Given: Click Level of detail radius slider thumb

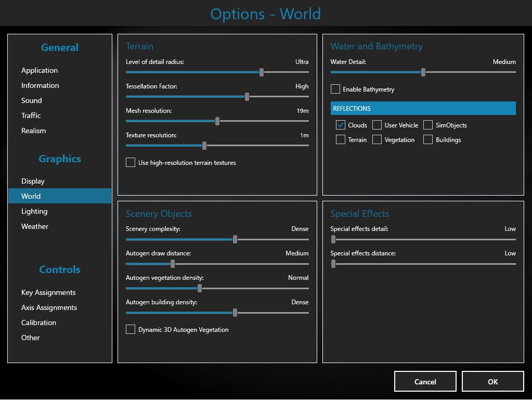Looking at the screenshot, I should click(262, 72).
